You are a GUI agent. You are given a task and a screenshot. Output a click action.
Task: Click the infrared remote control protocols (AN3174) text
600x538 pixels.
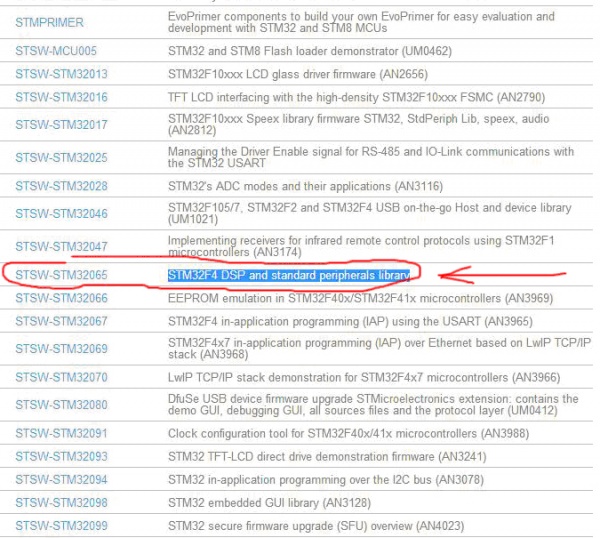361,246
